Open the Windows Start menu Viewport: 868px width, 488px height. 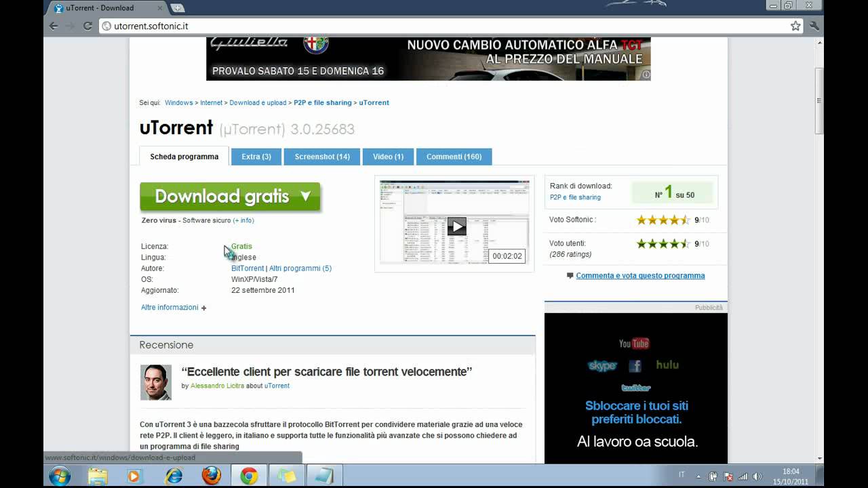tap(60, 476)
